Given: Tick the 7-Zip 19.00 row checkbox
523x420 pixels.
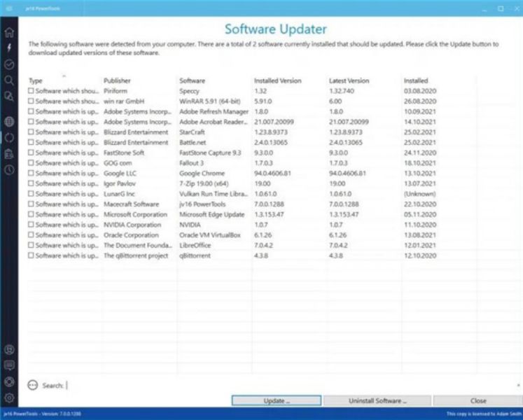Looking at the screenshot, I should (31, 183).
